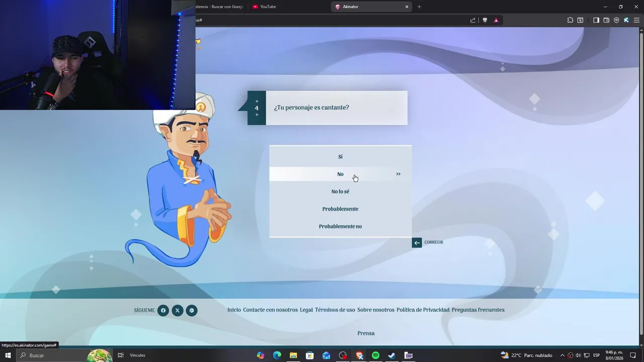Open the Legal footer link

(x=306, y=310)
